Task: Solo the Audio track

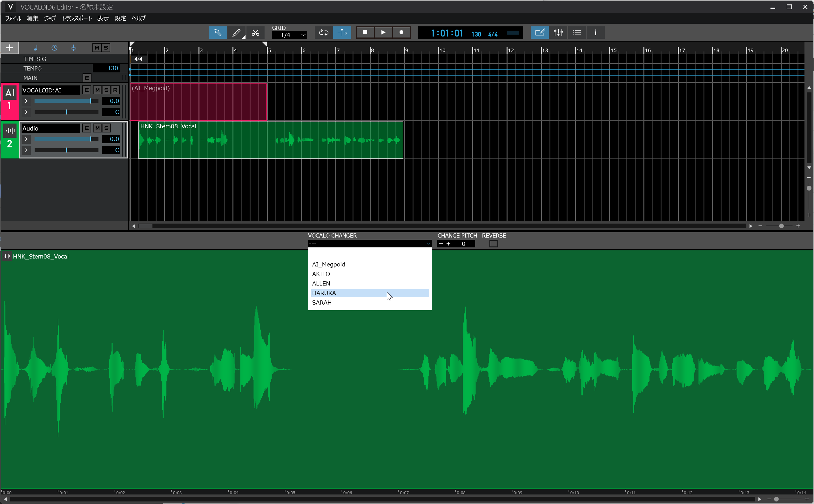Action: click(x=106, y=128)
